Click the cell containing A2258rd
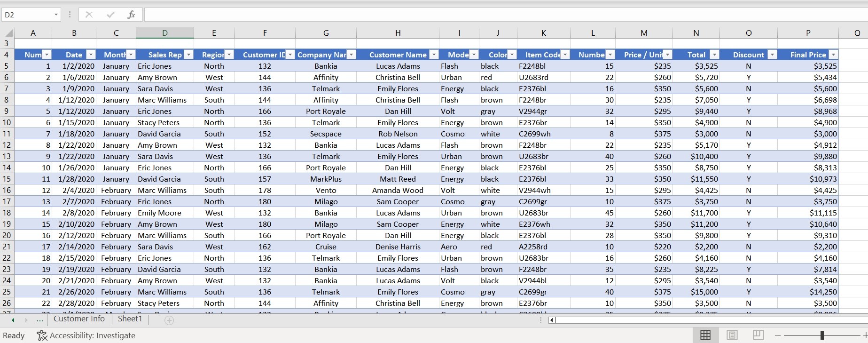 pyautogui.click(x=544, y=247)
